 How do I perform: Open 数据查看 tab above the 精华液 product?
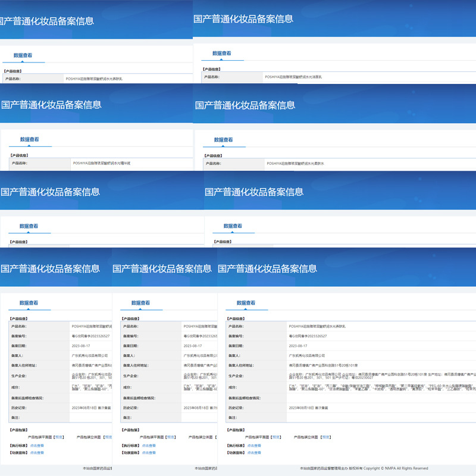29,139
